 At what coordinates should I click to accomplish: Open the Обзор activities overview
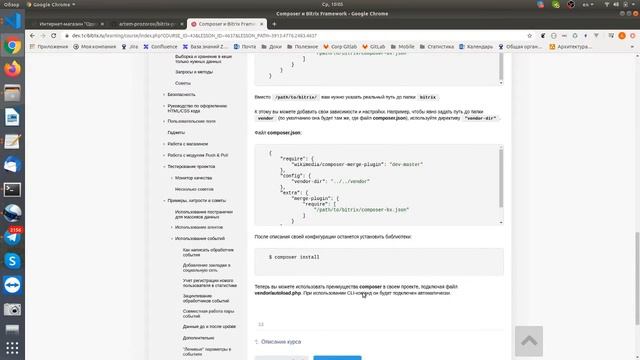click(11, 4)
